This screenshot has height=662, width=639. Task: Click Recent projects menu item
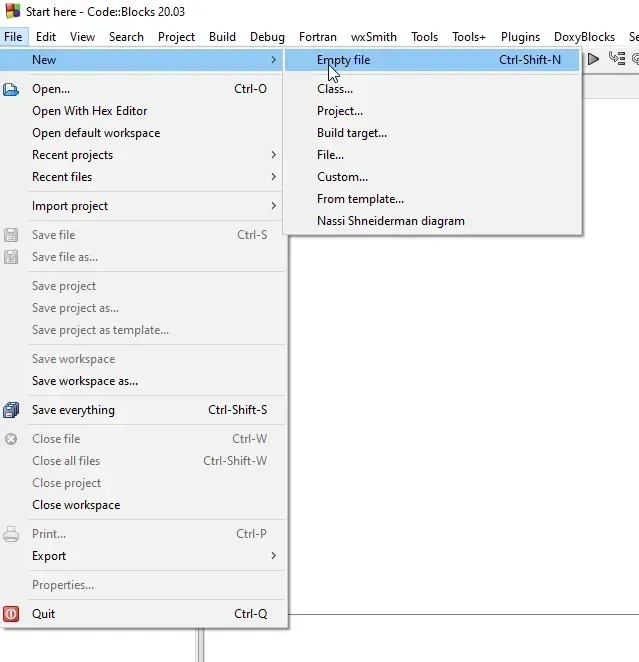point(143,155)
